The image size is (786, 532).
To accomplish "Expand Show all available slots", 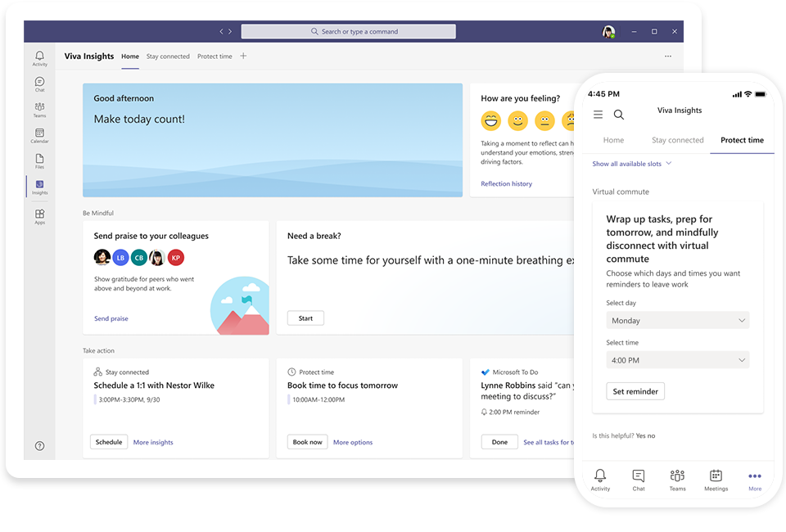I will pos(631,164).
